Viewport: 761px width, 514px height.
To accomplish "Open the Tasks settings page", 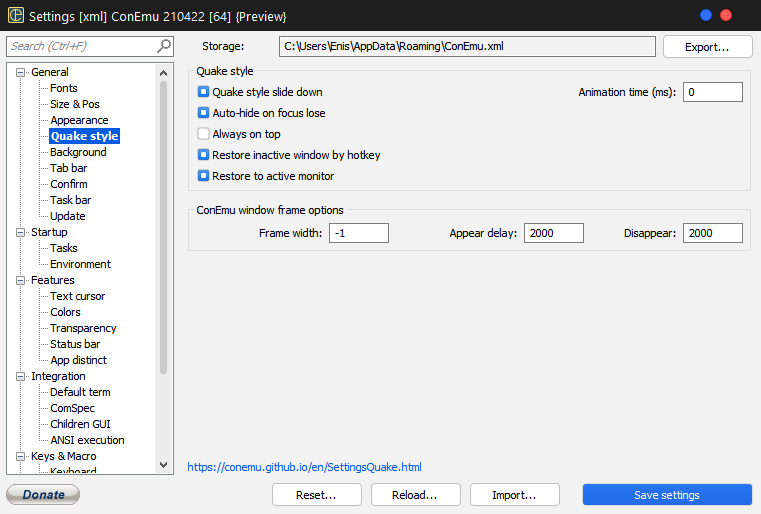I will pyautogui.click(x=64, y=248).
